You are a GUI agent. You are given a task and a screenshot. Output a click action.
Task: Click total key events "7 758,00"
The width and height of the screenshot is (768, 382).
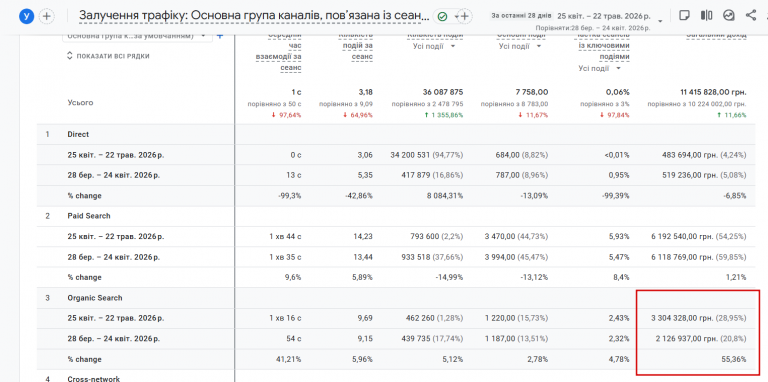click(x=532, y=92)
